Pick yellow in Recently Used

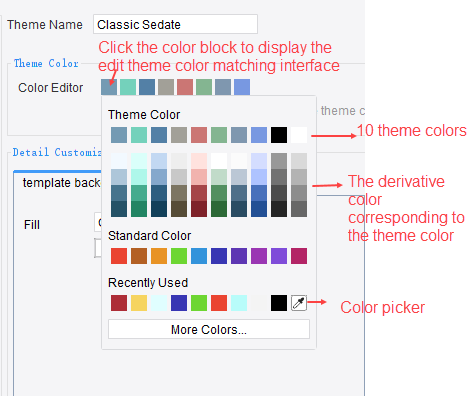tap(139, 303)
